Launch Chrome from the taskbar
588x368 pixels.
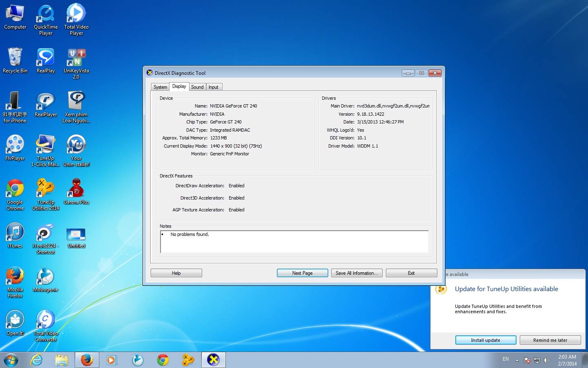[x=163, y=360]
